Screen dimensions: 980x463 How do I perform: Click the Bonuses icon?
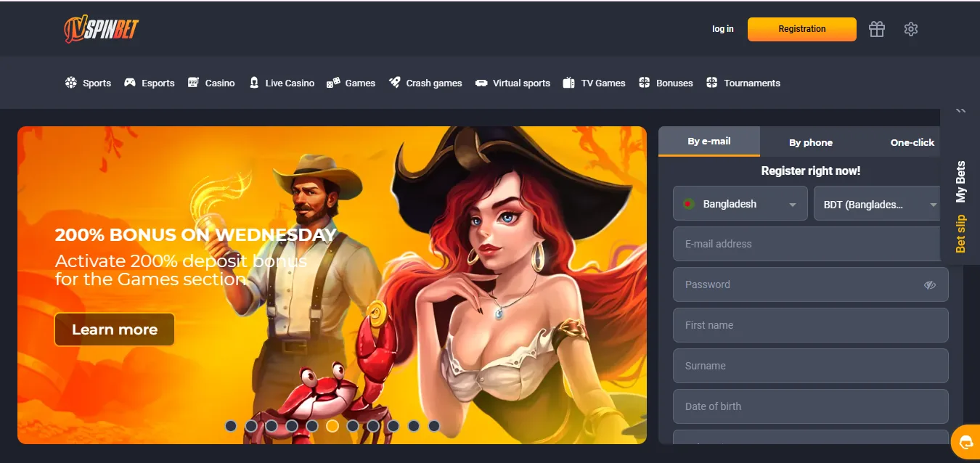[x=644, y=83]
